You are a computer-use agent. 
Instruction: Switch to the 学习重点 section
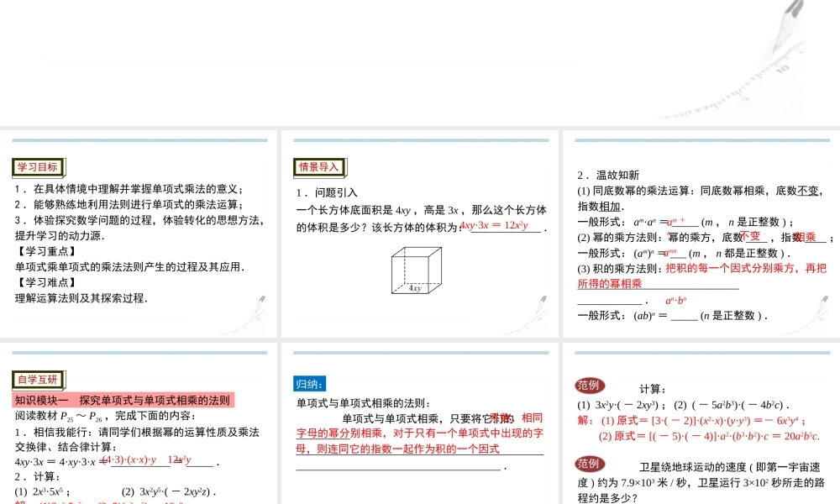[x=38, y=251]
